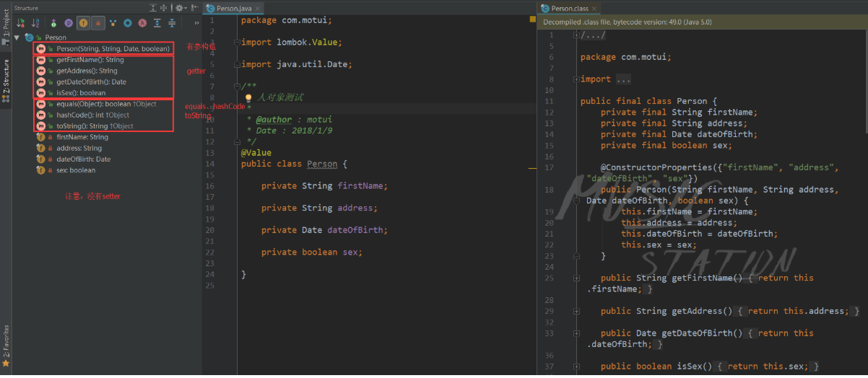Collapse the Person class tree node
Screen dimensions: 868x378
[x=17, y=38]
